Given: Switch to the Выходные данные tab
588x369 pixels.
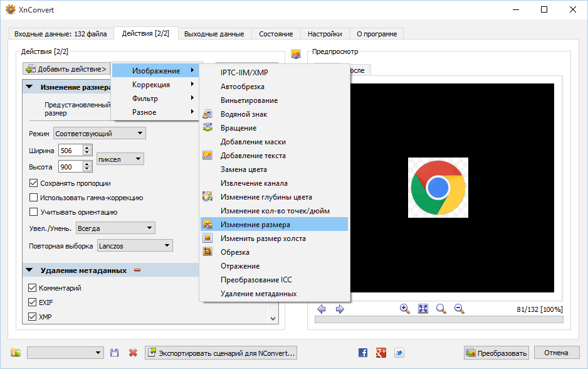Looking at the screenshot, I should (214, 34).
